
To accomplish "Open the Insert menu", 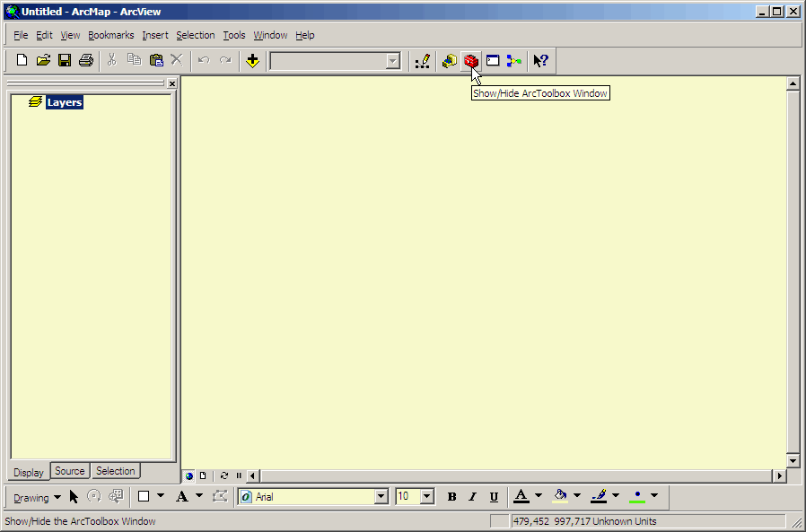I will point(155,36).
